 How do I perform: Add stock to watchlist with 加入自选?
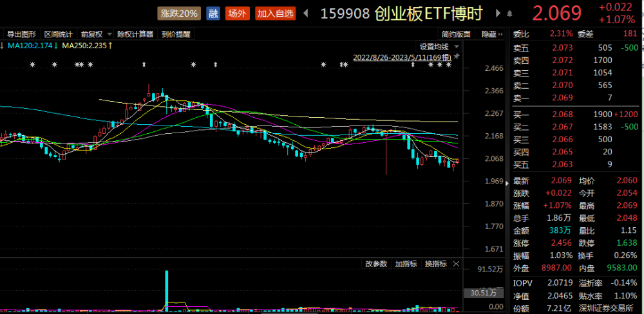click(275, 14)
